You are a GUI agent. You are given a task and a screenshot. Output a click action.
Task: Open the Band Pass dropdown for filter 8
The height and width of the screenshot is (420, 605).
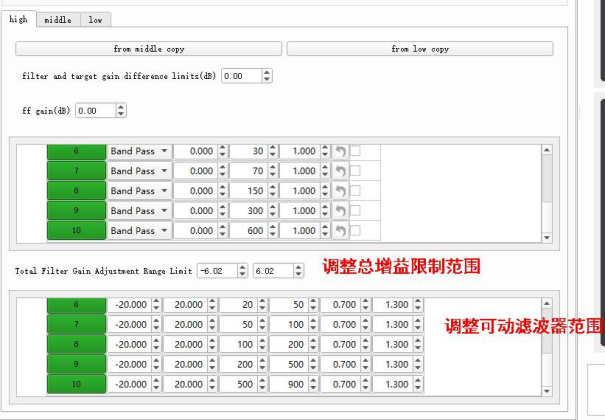pyautogui.click(x=139, y=191)
